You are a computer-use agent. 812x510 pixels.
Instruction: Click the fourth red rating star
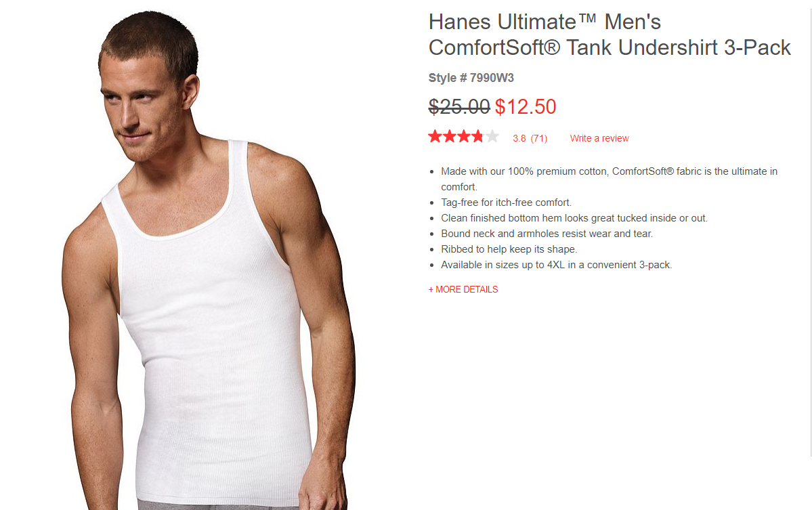point(477,137)
